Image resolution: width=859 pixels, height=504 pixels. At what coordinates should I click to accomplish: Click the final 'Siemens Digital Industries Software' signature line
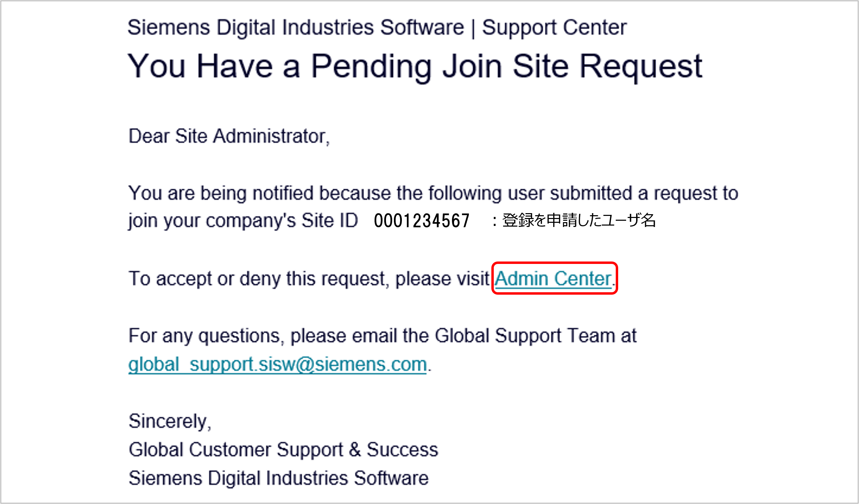pos(279,478)
